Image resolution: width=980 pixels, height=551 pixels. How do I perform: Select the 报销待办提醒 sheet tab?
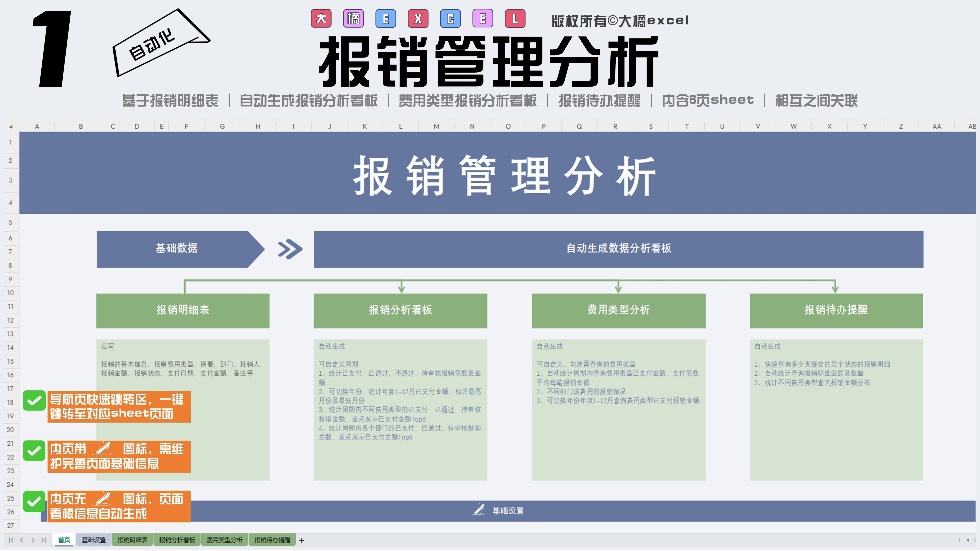(x=272, y=540)
